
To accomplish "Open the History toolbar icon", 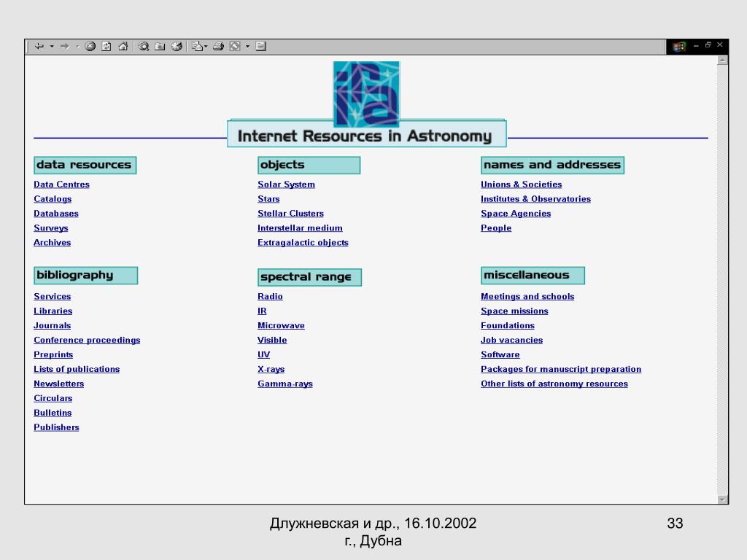I will click(x=177, y=46).
